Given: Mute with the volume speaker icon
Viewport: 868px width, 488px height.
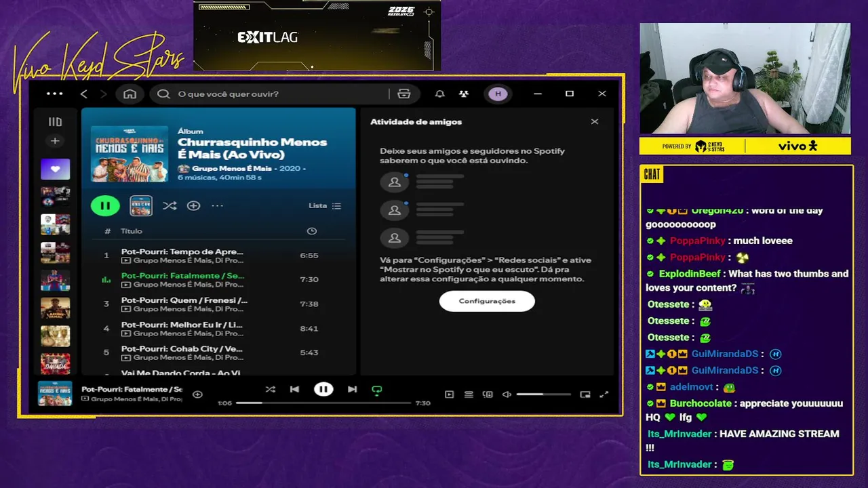Looking at the screenshot, I should click(x=507, y=394).
